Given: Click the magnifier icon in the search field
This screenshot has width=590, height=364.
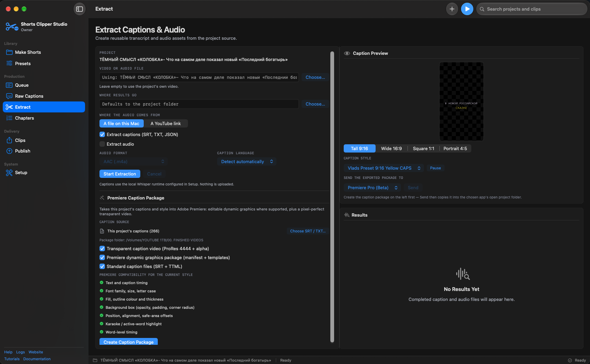Looking at the screenshot, I should (482, 9).
